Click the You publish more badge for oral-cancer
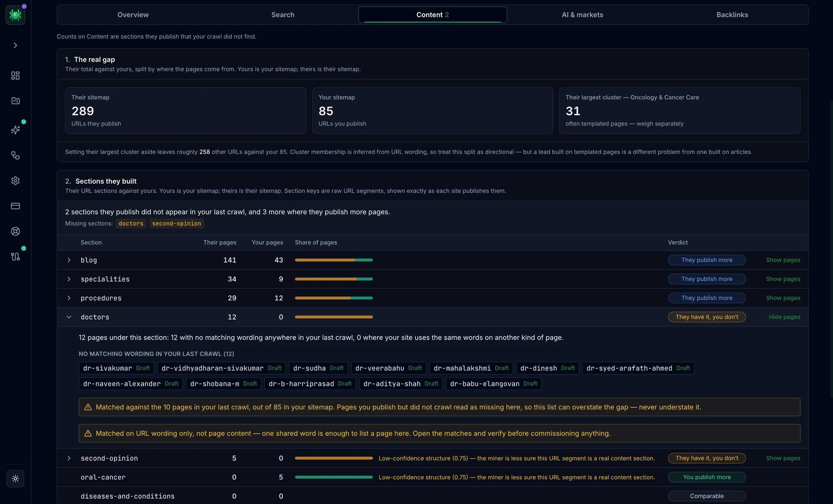This screenshot has height=504, width=833. pyautogui.click(x=707, y=477)
